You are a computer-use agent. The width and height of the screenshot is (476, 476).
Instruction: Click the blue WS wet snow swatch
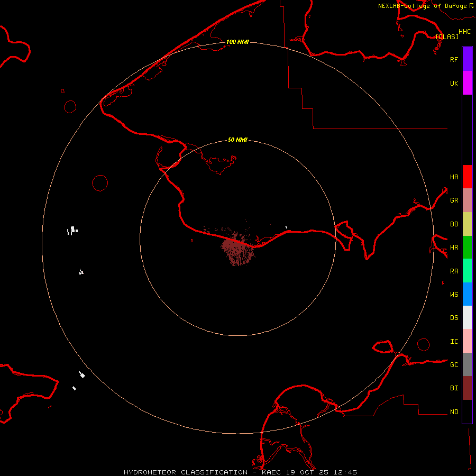[467, 294]
